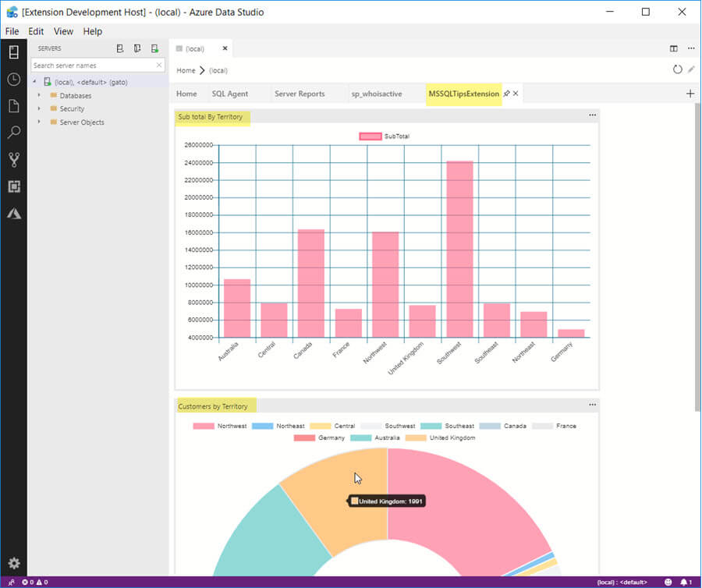Toggle Northwest in doughnut legend
This screenshot has height=588, width=702.
point(220,426)
